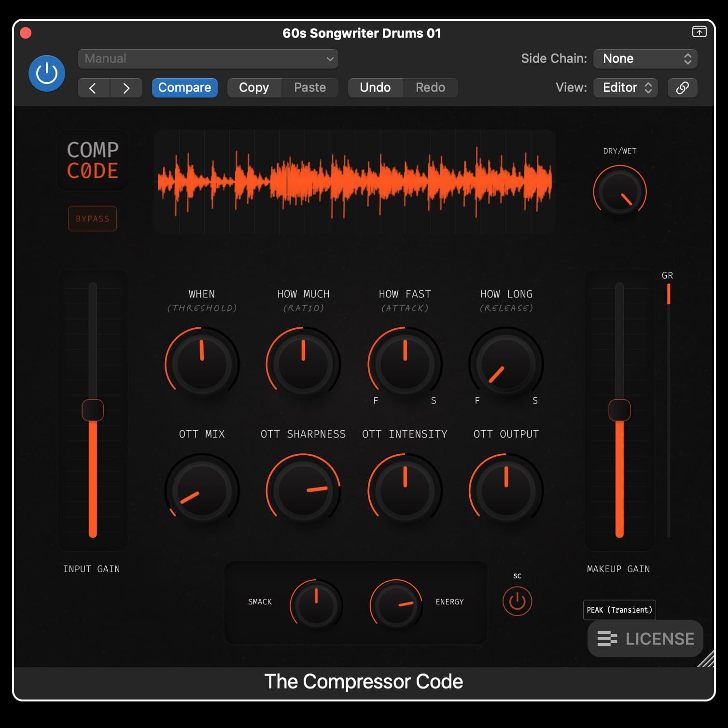The height and width of the screenshot is (728, 728).
Task: Click the COMP CODE logo
Action: tap(93, 160)
